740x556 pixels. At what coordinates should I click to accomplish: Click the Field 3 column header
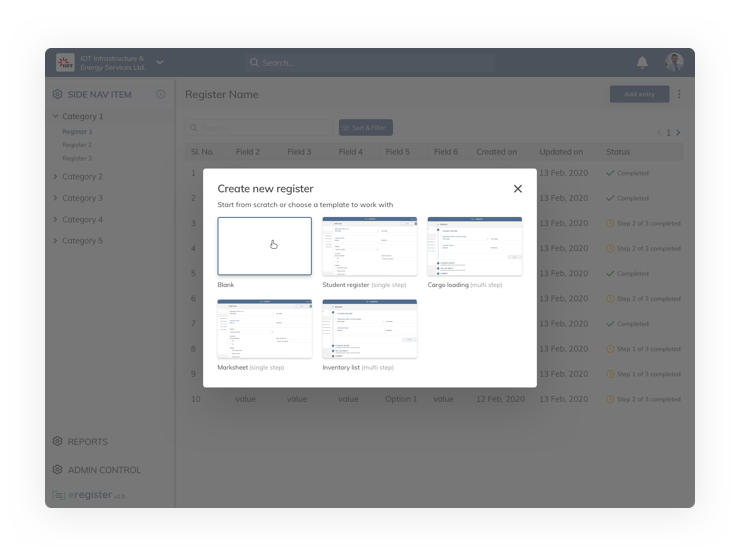pyautogui.click(x=299, y=152)
